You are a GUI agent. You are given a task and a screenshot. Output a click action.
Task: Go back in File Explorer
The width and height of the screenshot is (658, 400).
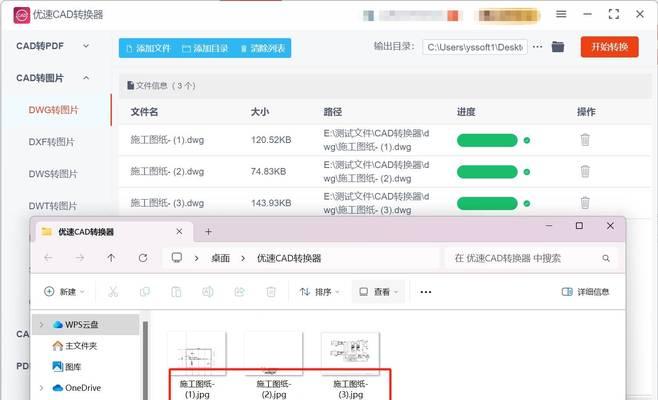(48, 258)
